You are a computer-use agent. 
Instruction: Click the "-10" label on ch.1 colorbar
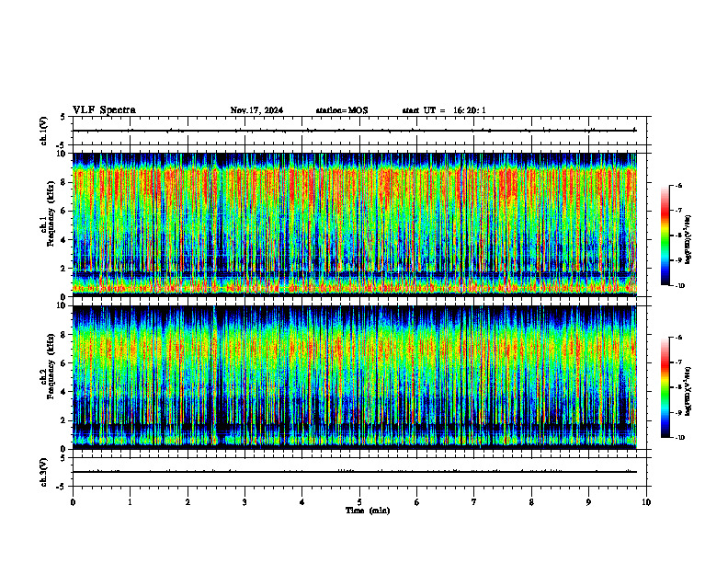(680, 286)
